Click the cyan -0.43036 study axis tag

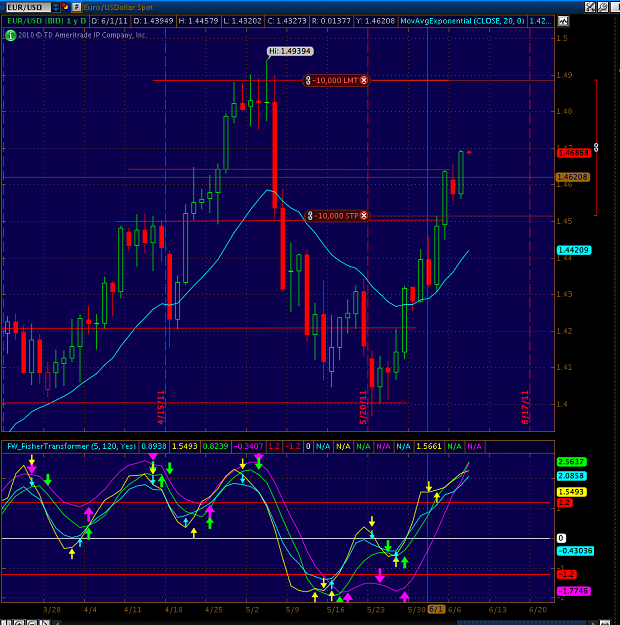pos(575,551)
